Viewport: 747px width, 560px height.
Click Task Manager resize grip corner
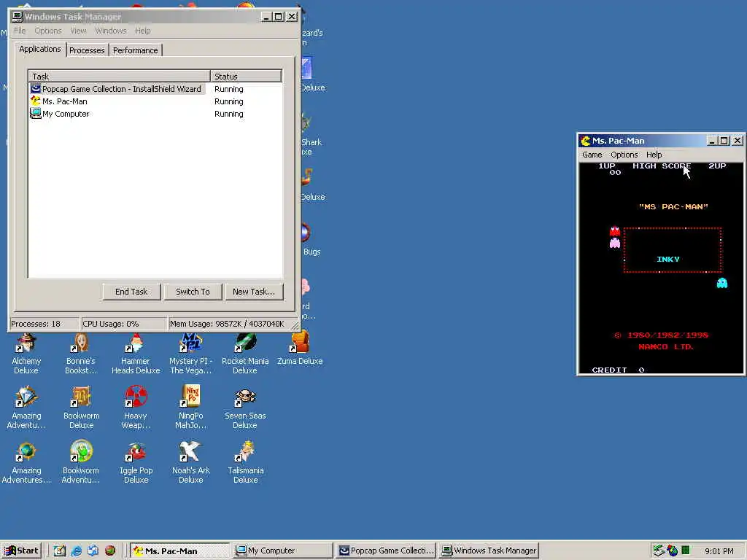point(295,326)
